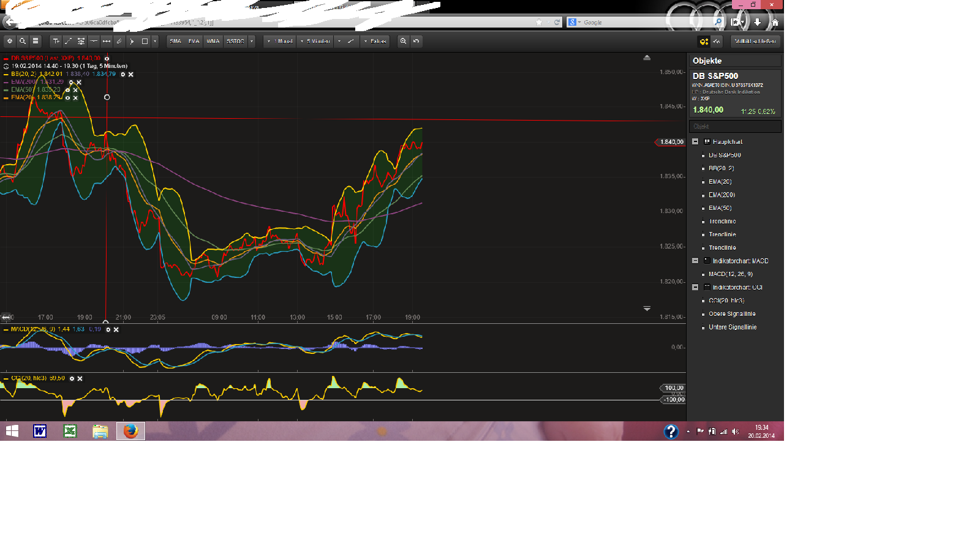Open chart settings gear in toolbar
Image resolution: width=980 pixels, height=551 pixels.
pyautogui.click(x=10, y=41)
